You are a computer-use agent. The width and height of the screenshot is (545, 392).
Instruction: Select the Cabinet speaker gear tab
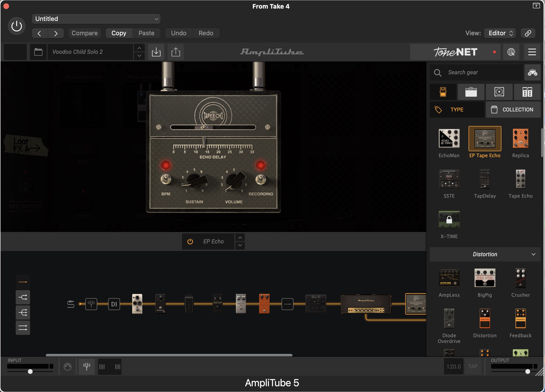[x=499, y=92]
